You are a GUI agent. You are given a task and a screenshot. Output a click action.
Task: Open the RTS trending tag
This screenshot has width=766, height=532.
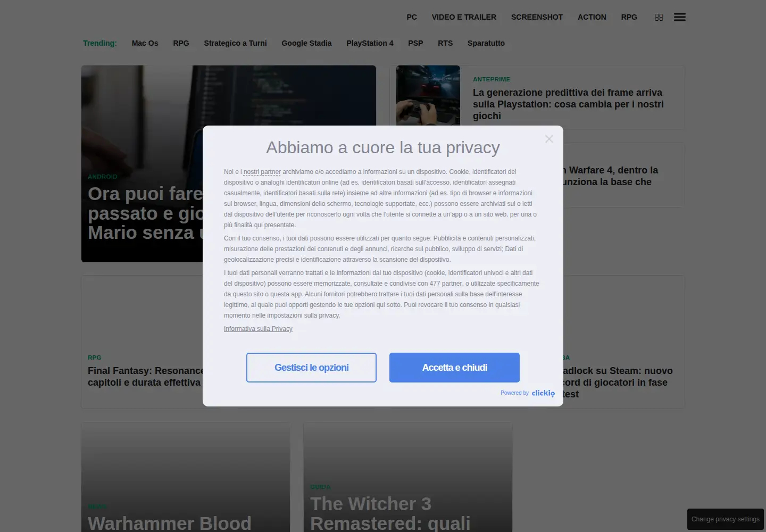tap(445, 43)
